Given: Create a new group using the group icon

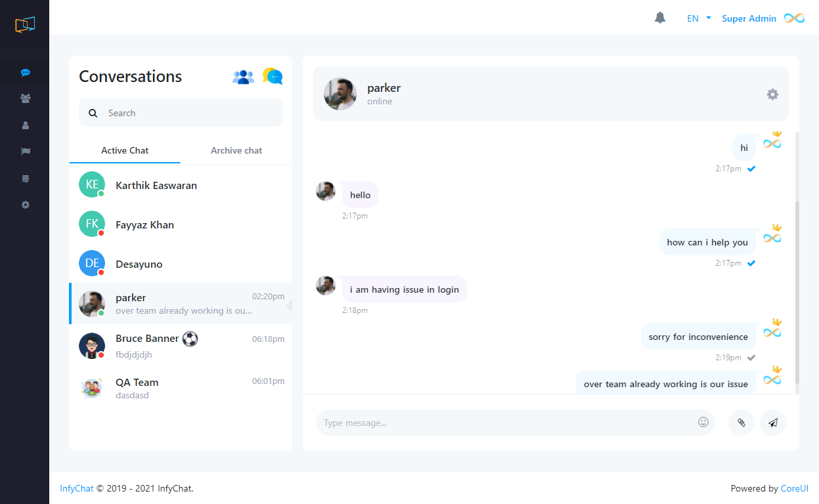Looking at the screenshot, I should [243, 76].
